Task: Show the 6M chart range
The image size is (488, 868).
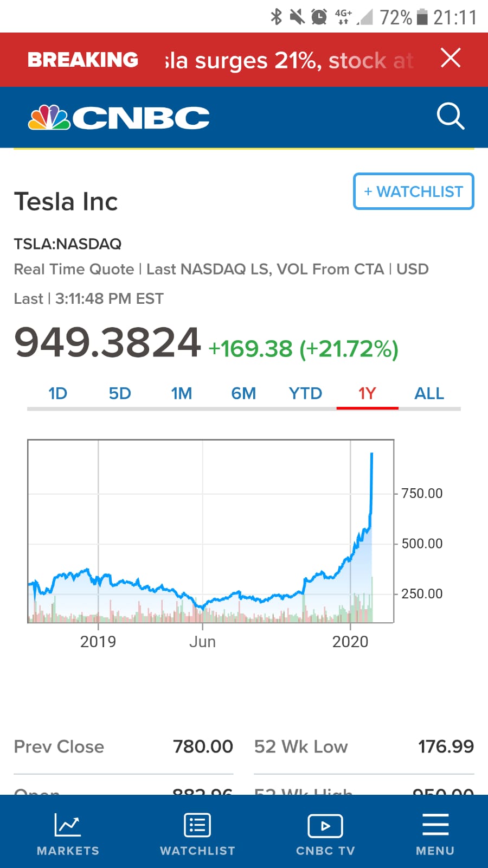Action: pos(243,393)
